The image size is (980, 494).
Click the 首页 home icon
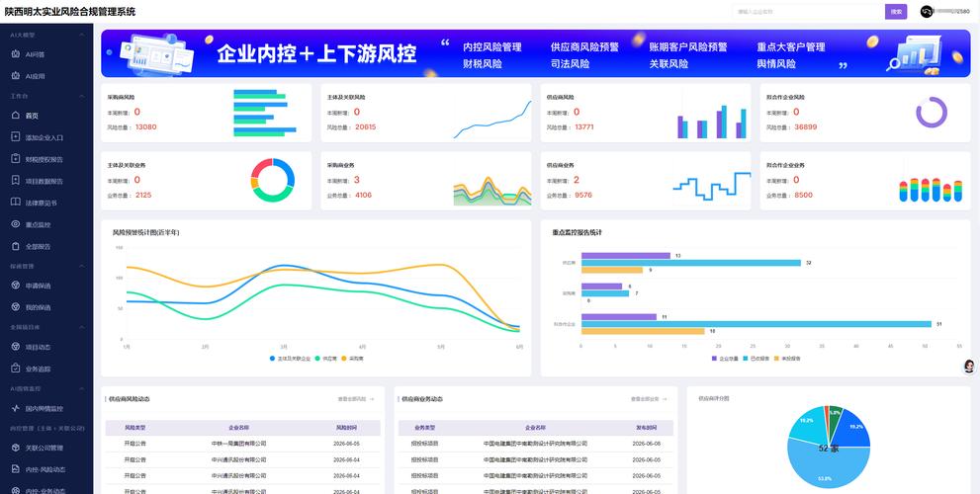click(16, 116)
